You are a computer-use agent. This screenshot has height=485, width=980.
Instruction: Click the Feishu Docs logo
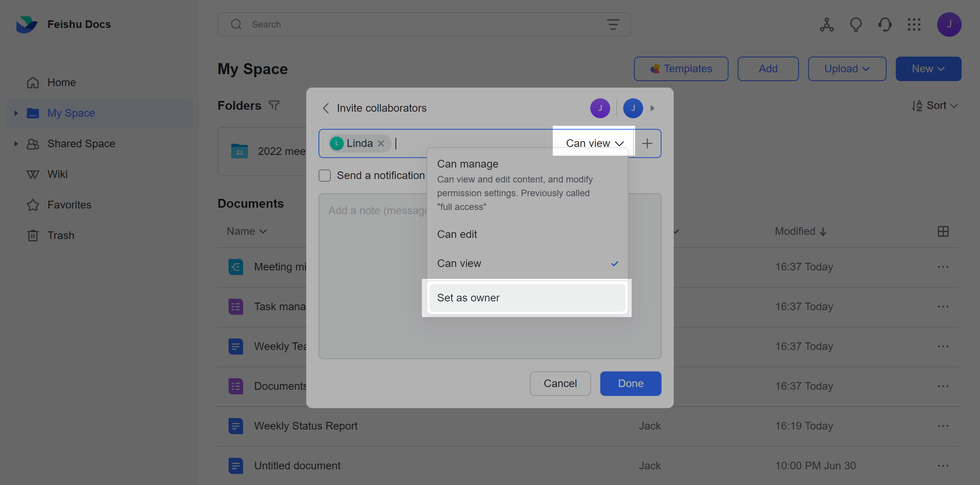coord(27,24)
